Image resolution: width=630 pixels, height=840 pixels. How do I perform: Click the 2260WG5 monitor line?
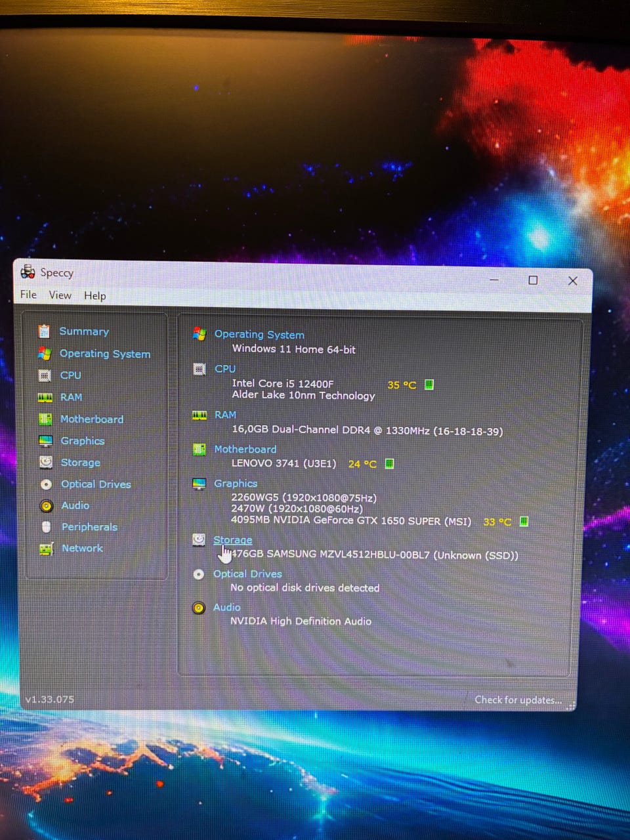304,497
